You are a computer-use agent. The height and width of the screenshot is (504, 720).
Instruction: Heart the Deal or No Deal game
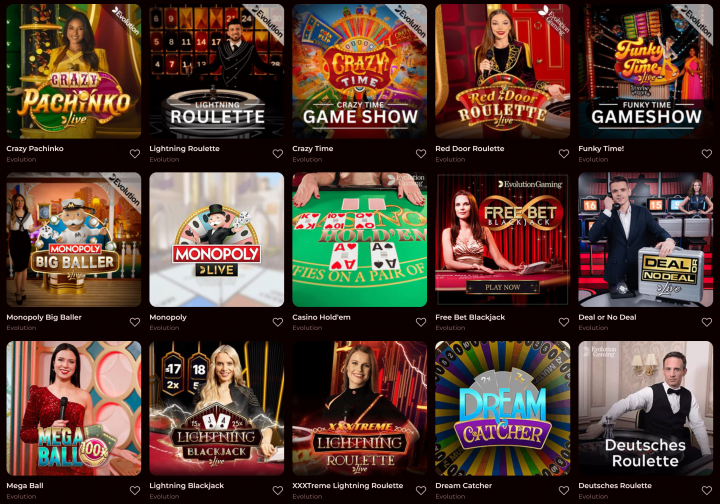pos(707,322)
